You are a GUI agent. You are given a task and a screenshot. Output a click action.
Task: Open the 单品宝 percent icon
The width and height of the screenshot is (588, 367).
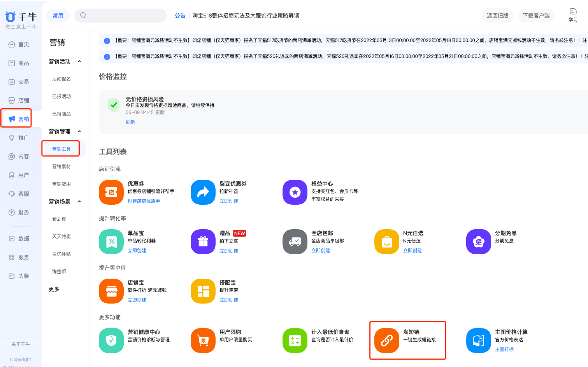click(x=111, y=242)
